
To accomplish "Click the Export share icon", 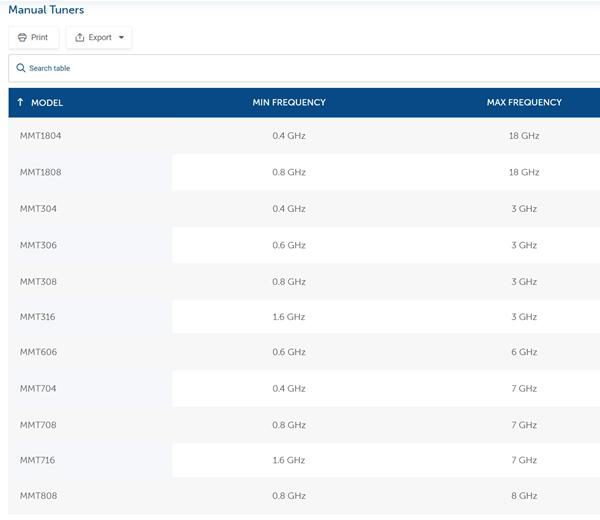I will coord(80,37).
